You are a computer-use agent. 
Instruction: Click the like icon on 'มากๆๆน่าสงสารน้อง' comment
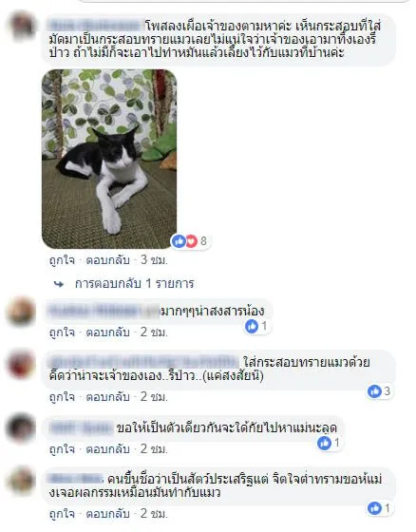point(252,327)
